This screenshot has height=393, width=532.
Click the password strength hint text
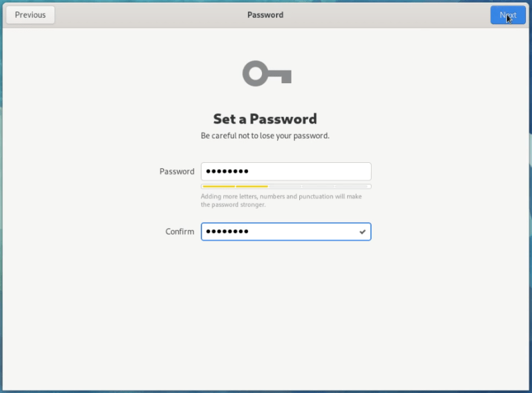click(283, 200)
